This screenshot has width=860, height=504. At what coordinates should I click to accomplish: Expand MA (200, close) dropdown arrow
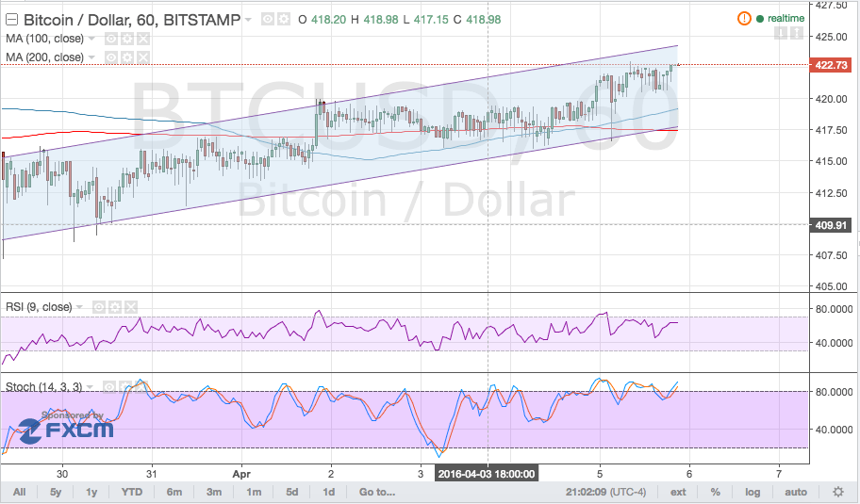[91, 57]
